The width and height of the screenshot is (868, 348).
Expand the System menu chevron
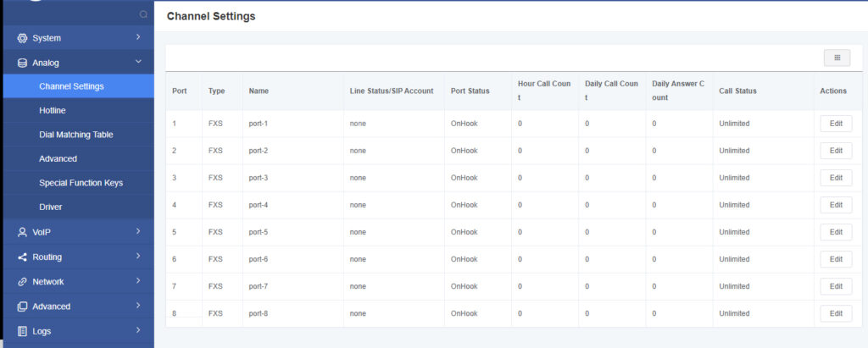point(138,37)
